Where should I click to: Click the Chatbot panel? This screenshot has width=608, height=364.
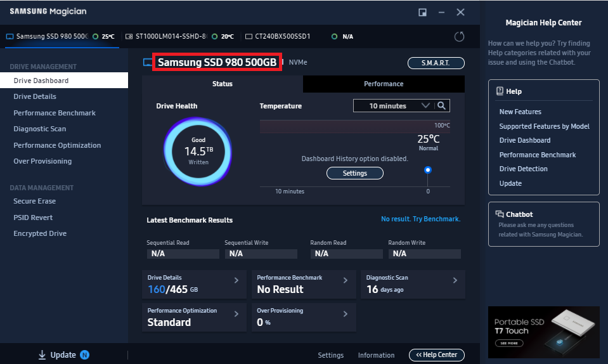[543, 224]
